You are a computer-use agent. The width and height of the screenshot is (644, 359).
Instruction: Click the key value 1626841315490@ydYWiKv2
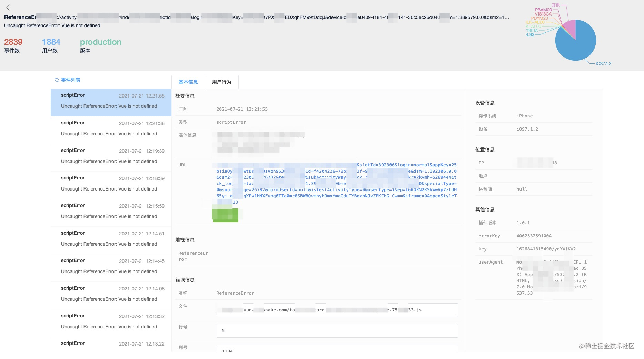pyautogui.click(x=546, y=249)
